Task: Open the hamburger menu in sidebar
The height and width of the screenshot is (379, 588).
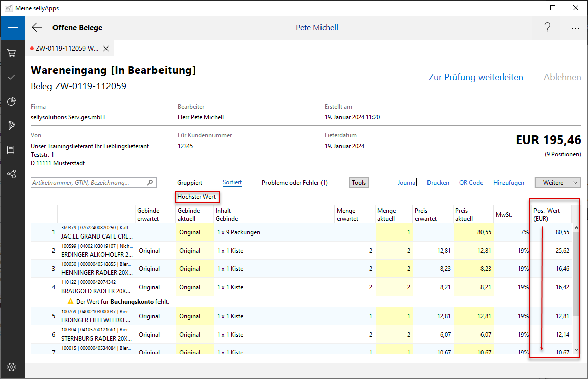Action: [x=12, y=28]
